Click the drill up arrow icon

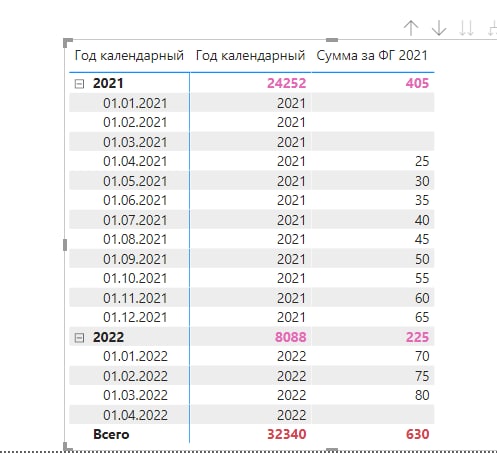click(411, 28)
